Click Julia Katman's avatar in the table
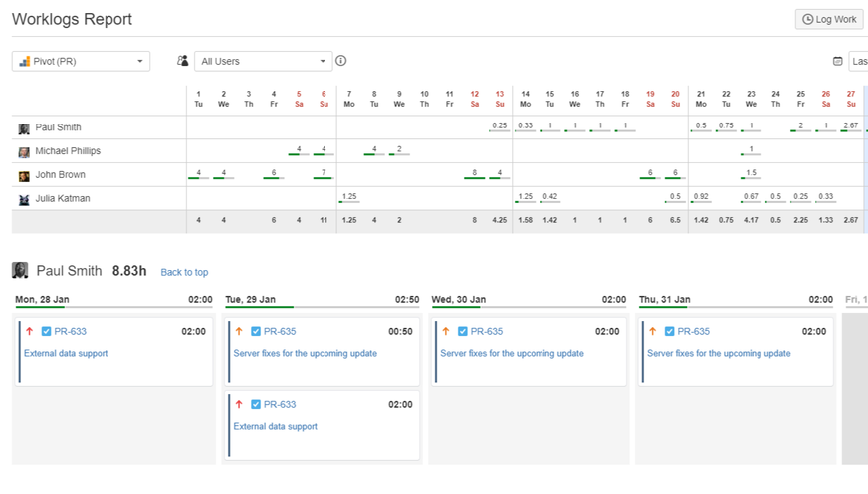Viewport: 868px width, 494px height. 24,200
